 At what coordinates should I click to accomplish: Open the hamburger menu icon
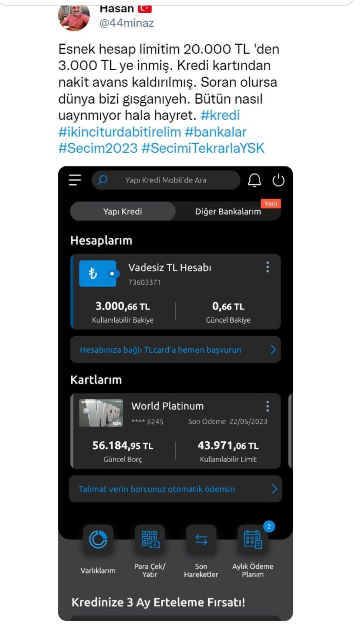coord(75,180)
